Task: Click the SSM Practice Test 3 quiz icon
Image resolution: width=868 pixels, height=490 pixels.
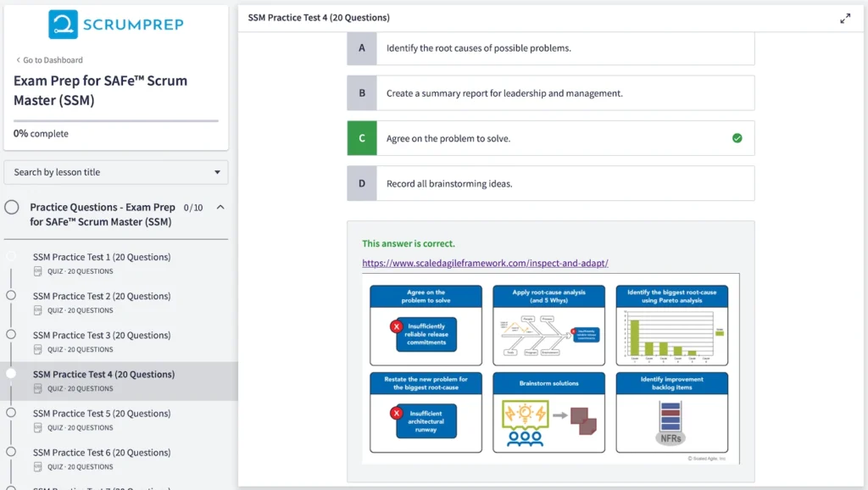Action: coord(37,350)
